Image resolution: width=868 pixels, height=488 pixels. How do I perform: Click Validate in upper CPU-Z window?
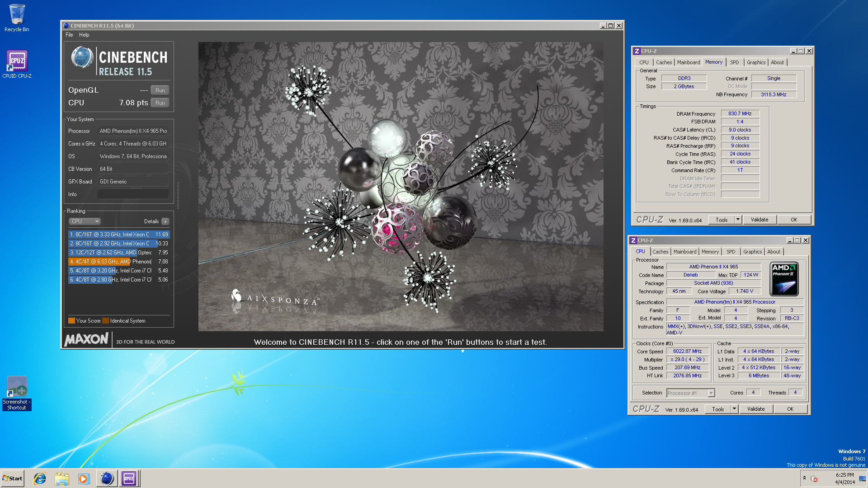tap(759, 220)
